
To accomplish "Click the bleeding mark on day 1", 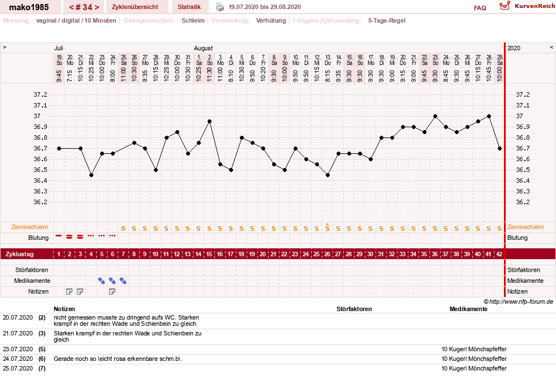I will 59,235.
